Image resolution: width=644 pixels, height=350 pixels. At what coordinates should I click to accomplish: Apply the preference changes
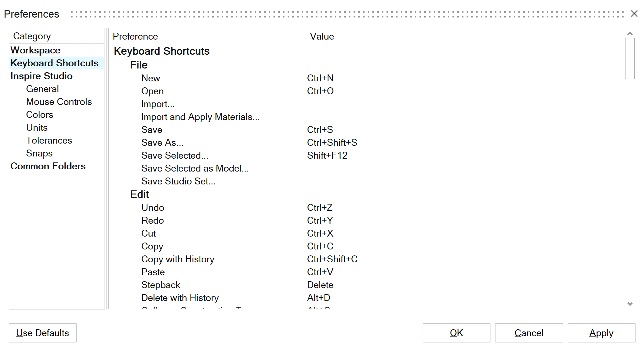(601, 333)
